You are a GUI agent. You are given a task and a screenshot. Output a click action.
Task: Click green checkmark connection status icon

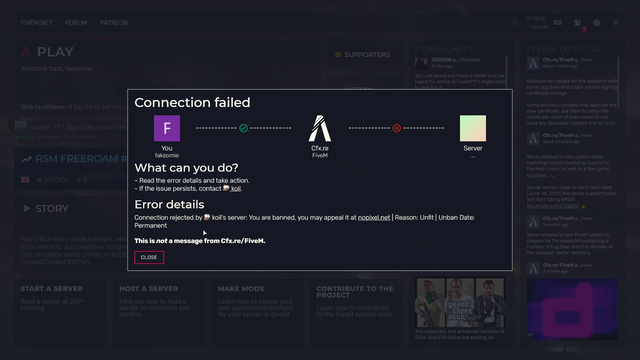(x=243, y=128)
